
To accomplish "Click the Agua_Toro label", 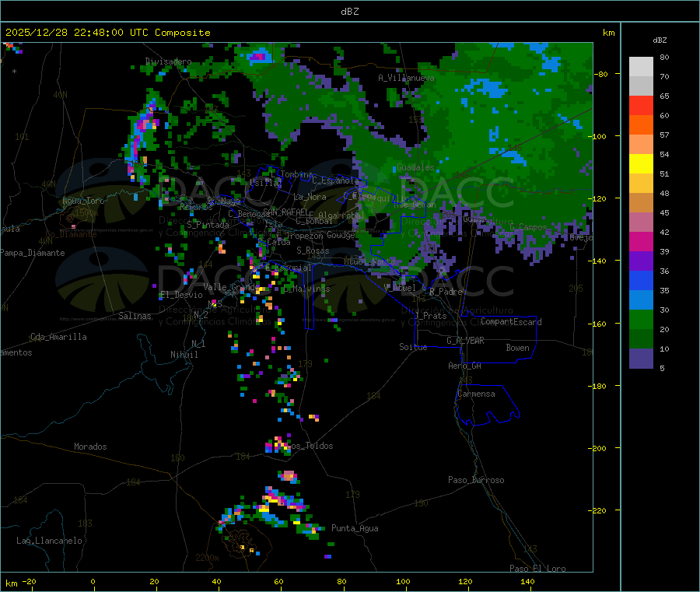I will (x=83, y=201).
